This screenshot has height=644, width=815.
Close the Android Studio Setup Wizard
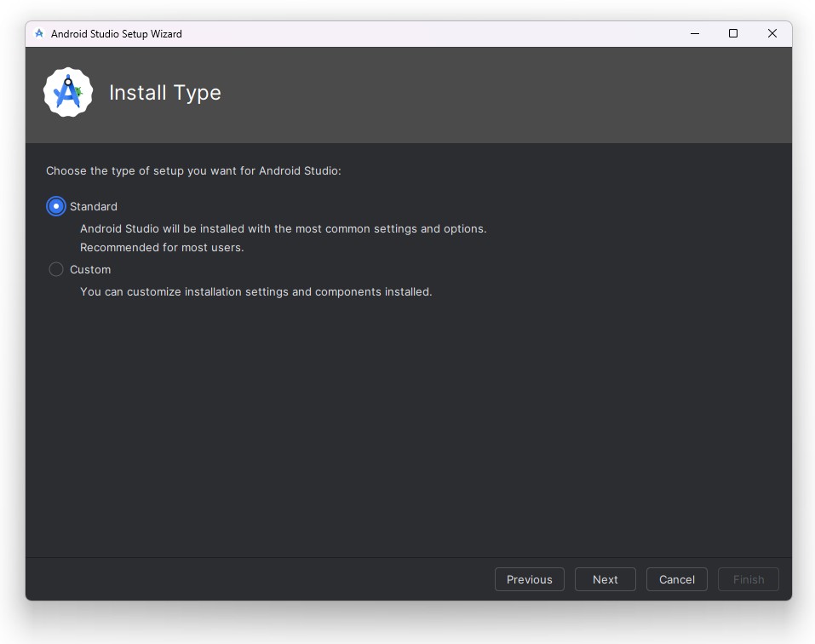[772, 34]
